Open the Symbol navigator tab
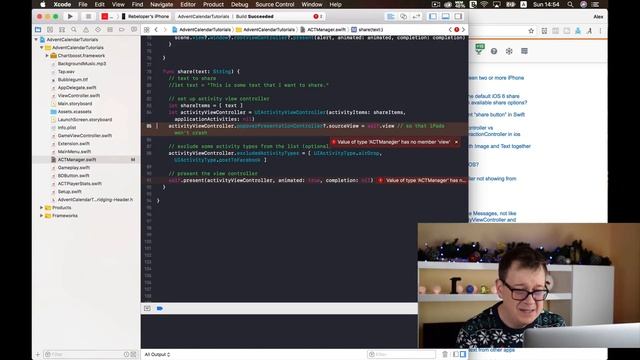The width and height of the screenshot is (640, 360). pyautogui.click(x=62, y=29)
